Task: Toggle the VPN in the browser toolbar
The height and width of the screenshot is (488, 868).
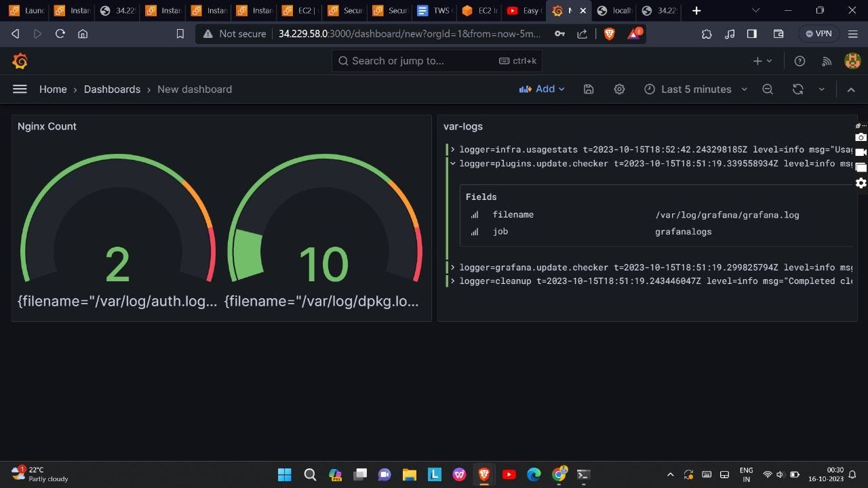Action: pyautogui.click(x=818, y=33)
